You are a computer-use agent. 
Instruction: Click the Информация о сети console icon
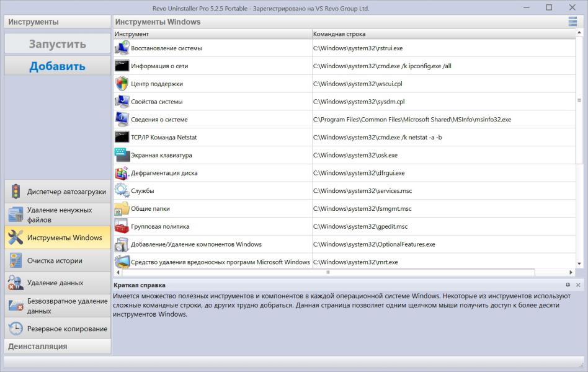122,66
